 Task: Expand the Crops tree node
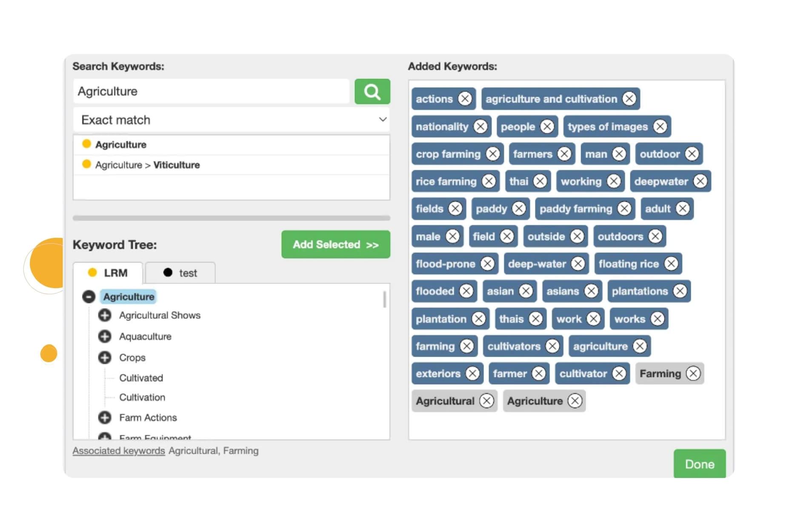[x=105, y=358]
